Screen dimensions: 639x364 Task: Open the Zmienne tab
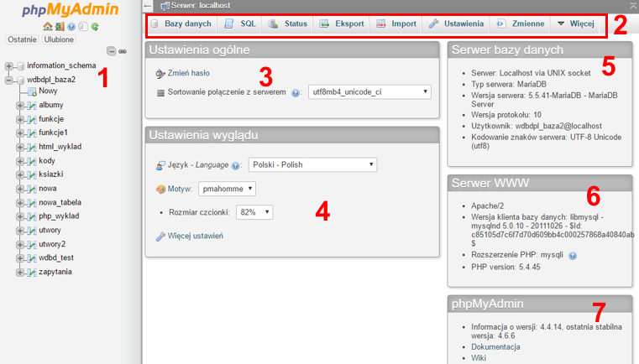coord(521,24)
